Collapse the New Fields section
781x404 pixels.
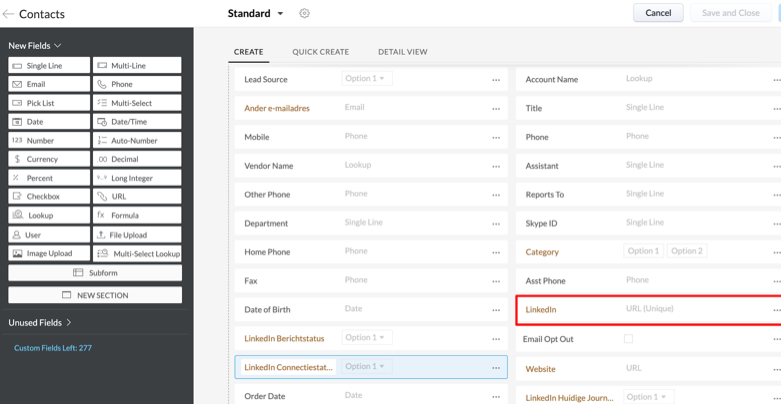35,45
